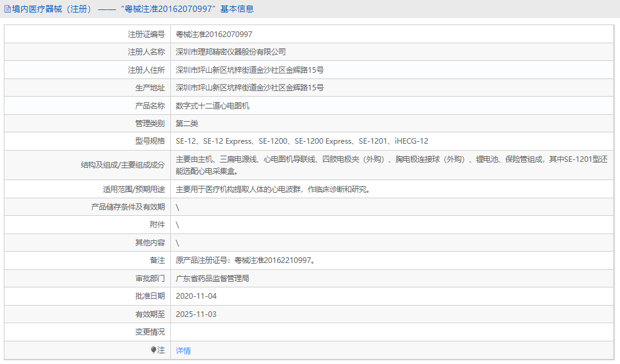The height and width of the screenshot is (364, 620).
Task: Click the bulb icon beside 注 label
Action: pyautogui.click(x=153, y=350)
